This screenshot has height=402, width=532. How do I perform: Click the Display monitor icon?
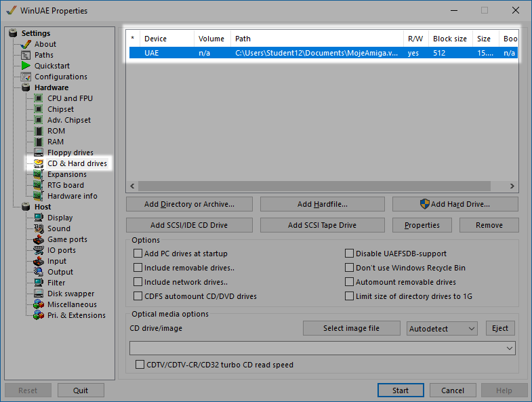pyautogui.click(x=39, y=218)
